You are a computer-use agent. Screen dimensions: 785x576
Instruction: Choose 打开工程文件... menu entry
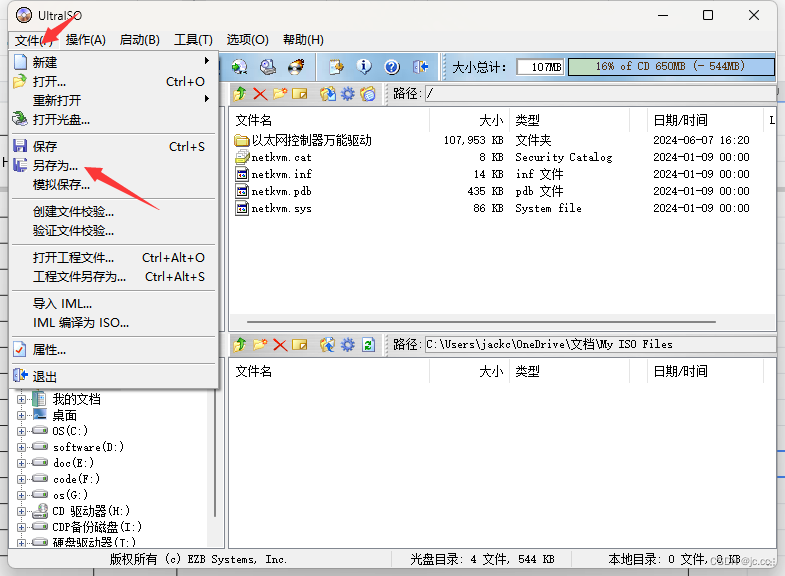[114, 257]
